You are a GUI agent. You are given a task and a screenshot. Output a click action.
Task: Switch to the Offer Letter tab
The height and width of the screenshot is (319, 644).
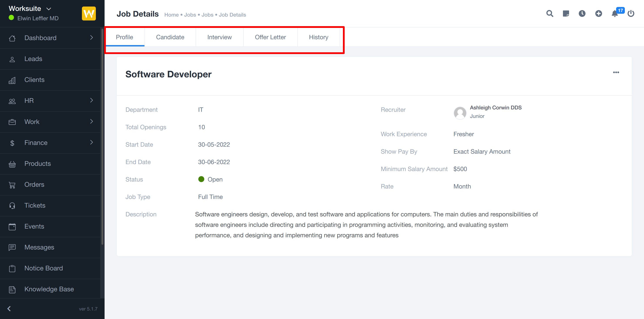coord(270,37)
